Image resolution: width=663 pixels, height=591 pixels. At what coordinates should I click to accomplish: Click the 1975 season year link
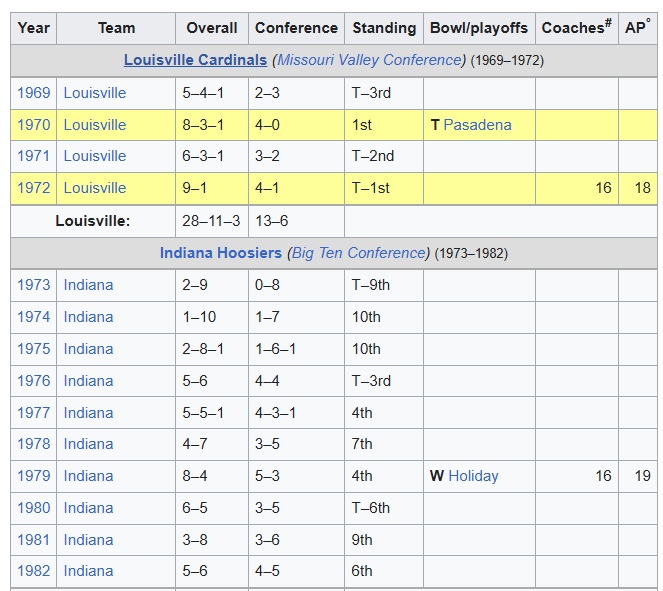33,349
